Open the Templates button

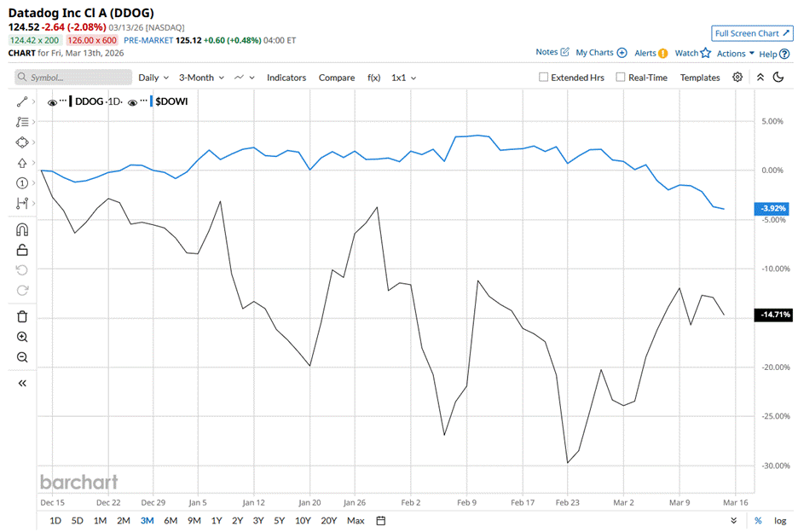coord(700,78)
